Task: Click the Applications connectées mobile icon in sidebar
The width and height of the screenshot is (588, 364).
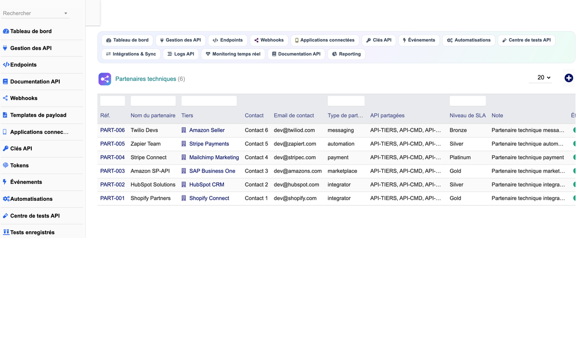Action: (5, 132)
